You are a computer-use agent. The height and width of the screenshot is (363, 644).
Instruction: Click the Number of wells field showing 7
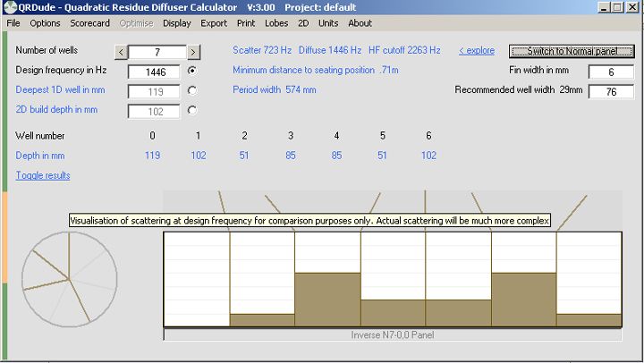(x=157, y=52)
